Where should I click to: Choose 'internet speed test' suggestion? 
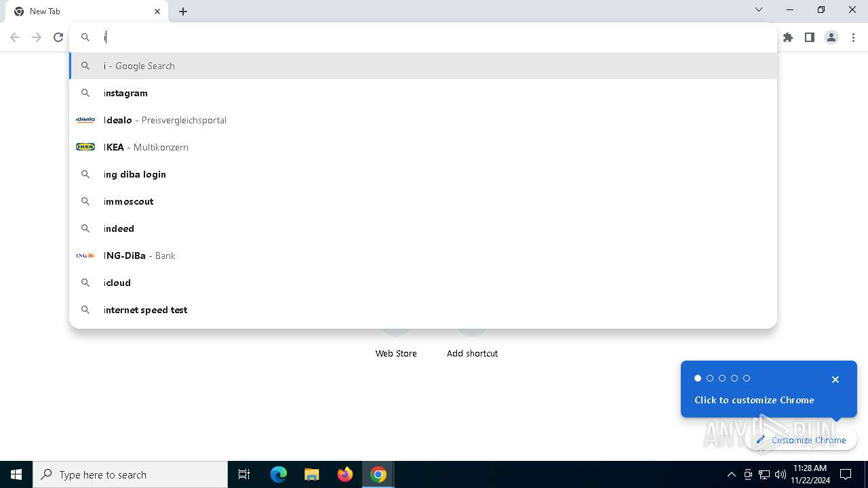[x=423, y=310]
